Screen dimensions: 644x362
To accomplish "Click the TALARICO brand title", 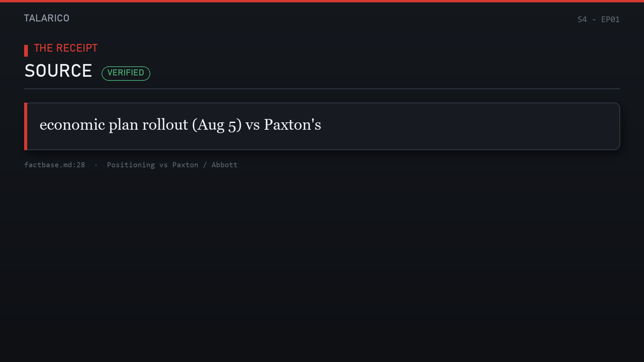I will [47, 18].
